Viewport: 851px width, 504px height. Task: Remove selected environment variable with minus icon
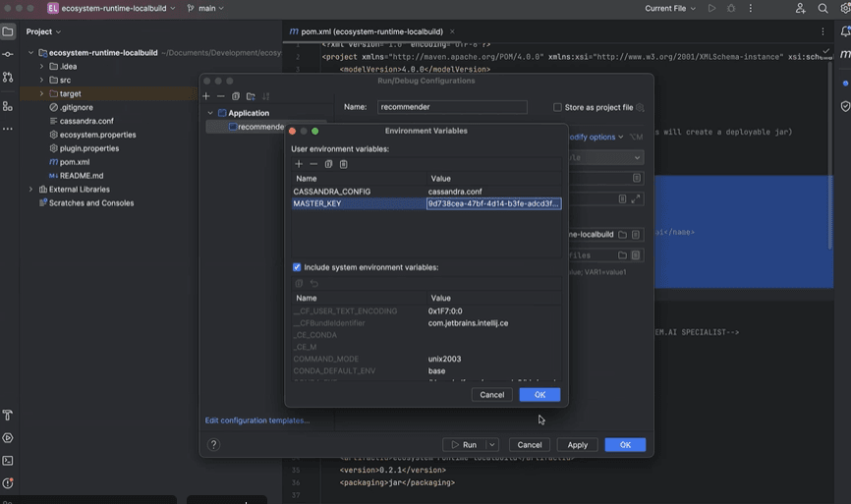click(313, 164)
